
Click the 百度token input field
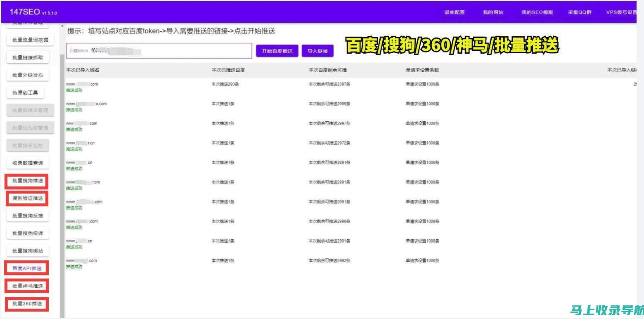pyautogui.click(x=159, y=51)
